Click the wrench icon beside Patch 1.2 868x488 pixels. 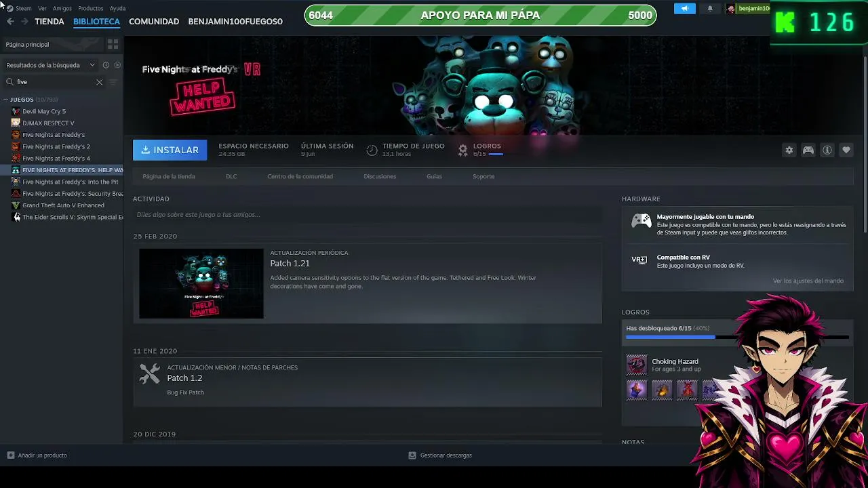(x=150, y=374)
